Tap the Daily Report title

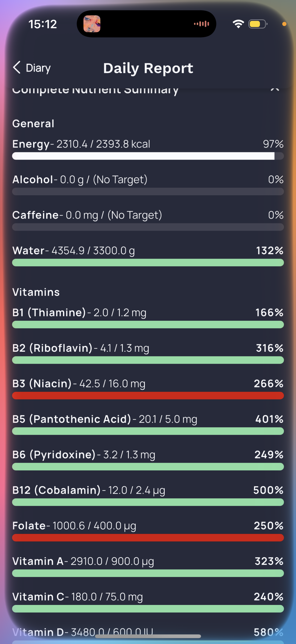148,68
